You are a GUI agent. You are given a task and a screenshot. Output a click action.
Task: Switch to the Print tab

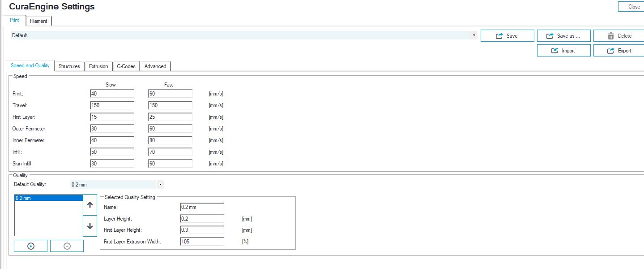tap(15, 20)
